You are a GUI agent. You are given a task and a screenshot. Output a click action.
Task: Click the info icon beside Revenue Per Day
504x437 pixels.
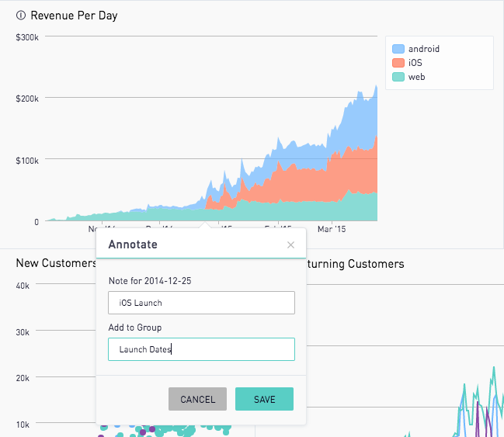tap(21, 16)
